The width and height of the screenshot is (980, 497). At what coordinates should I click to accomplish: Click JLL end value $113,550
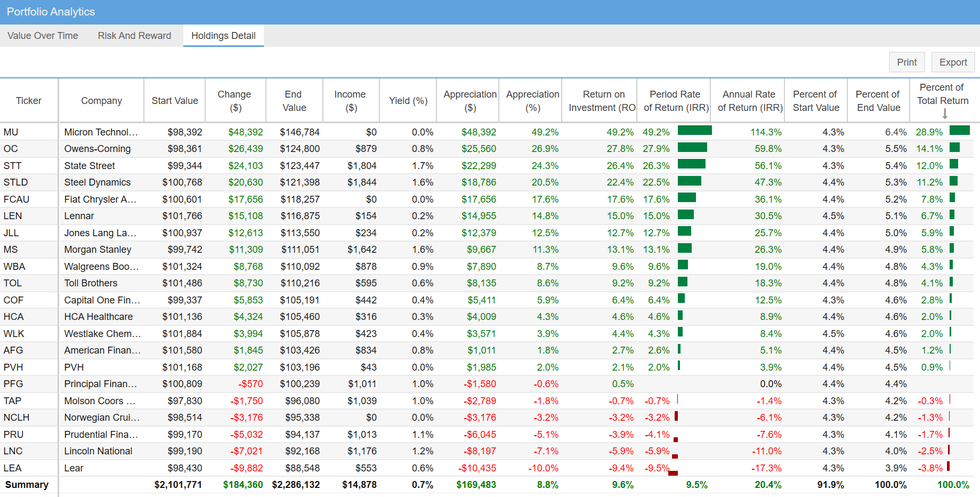click(x=300, y=233)
